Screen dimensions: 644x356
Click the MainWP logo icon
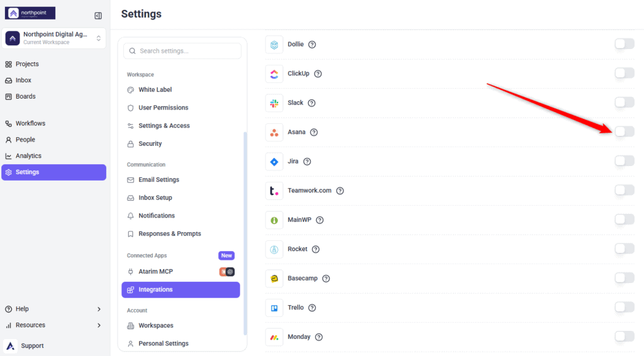274,220
